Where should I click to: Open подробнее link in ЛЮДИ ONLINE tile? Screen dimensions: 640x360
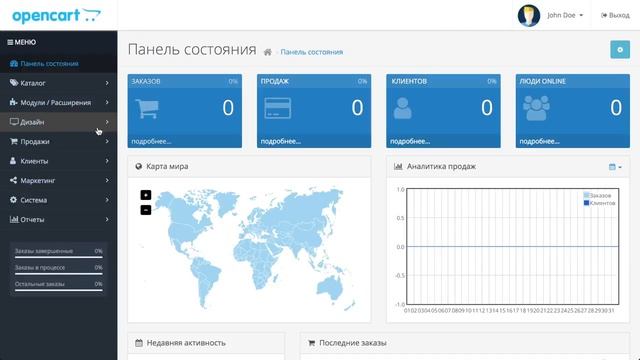(539, 141)
